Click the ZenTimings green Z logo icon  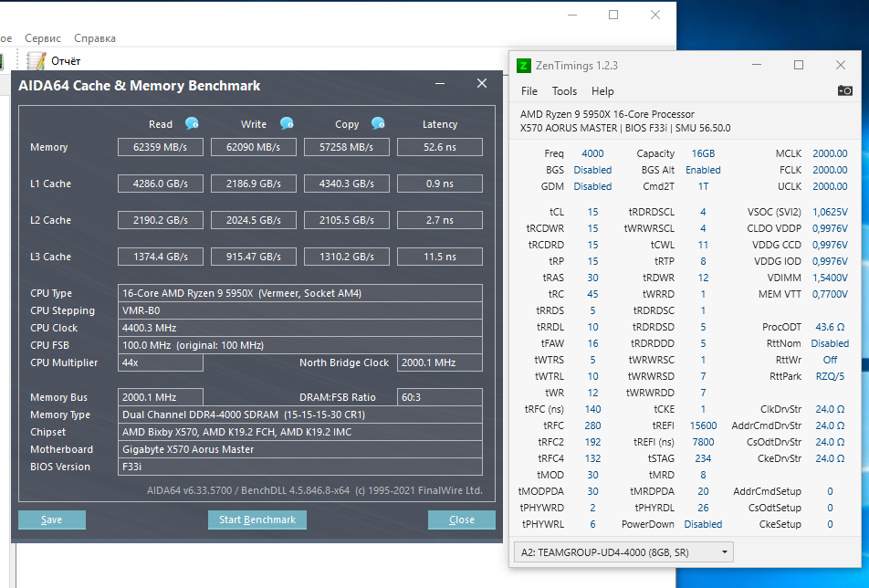(x=524, y=66)
